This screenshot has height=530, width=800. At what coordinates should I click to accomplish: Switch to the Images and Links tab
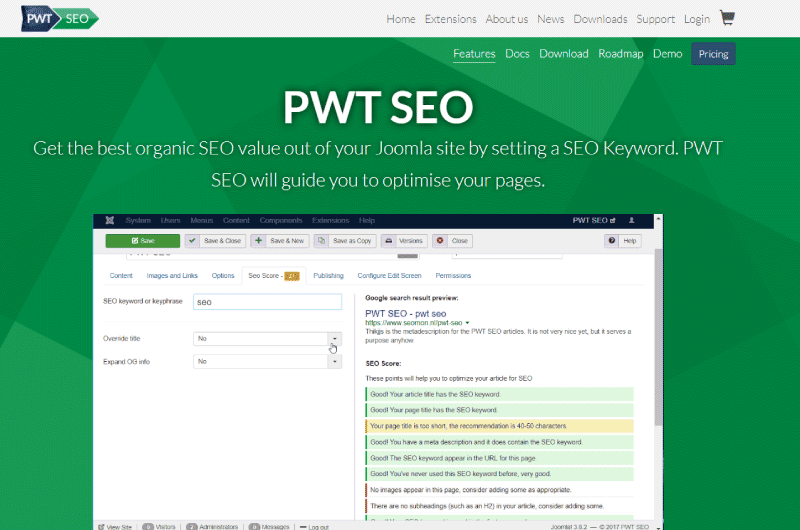172,275
